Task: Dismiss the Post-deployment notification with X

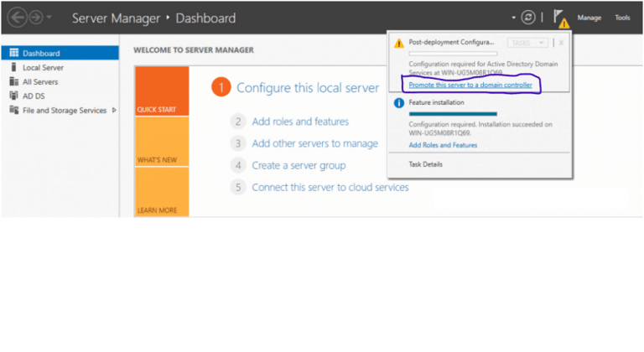Action: (561, 43)
